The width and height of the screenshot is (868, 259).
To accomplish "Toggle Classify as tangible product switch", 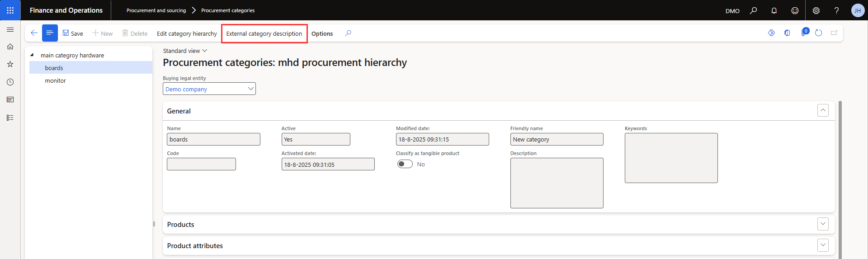I will 405,164.
